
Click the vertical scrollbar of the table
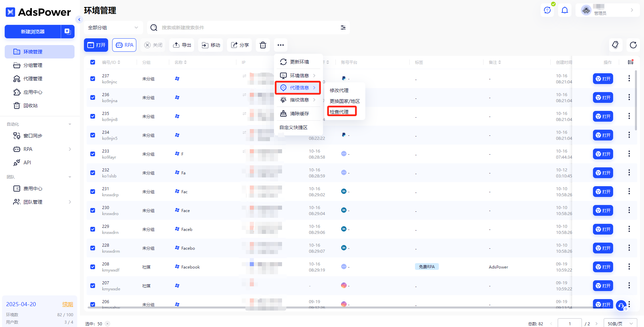coord(636,101)
